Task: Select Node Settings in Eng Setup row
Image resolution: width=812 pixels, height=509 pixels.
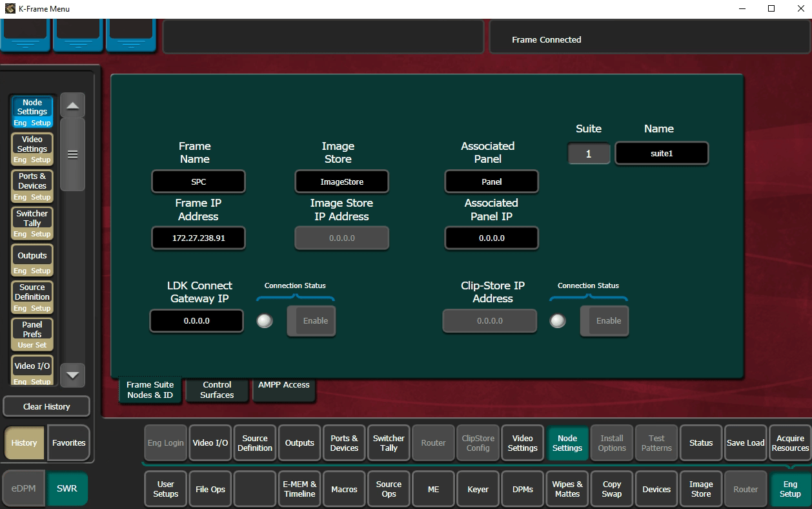Action: coord(567,442)
